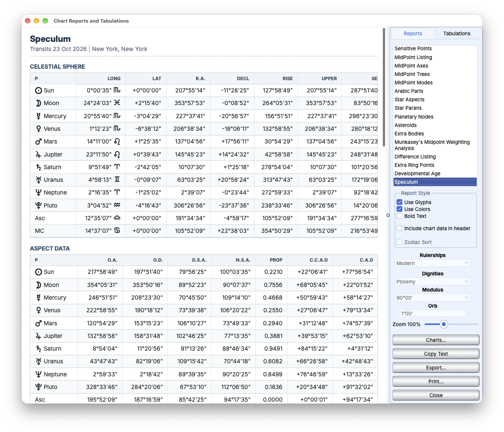Click the Libra sign glyph beside Asc longitude
Viewport: 504px width, 432px height.
point(117,218)
